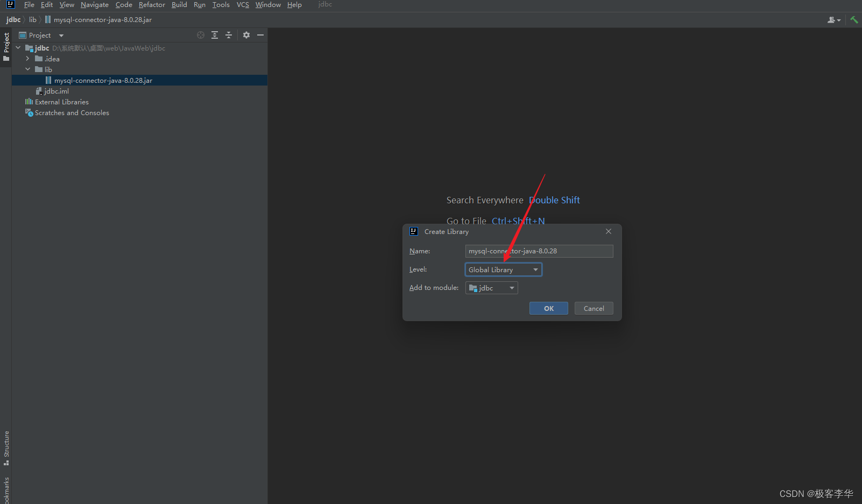The height and width of the screenshot is (504, 862).
Task: Confirm with the OK button
Action: click(x=549, y=308)
